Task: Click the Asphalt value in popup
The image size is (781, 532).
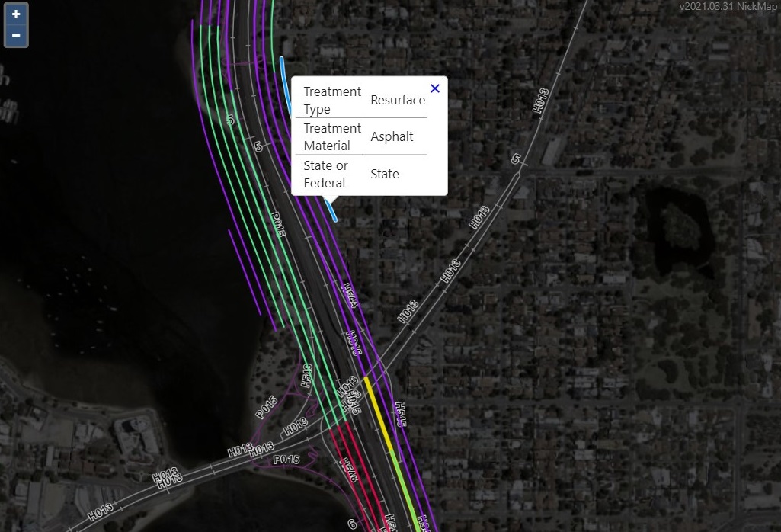Action: click(392, 136)
